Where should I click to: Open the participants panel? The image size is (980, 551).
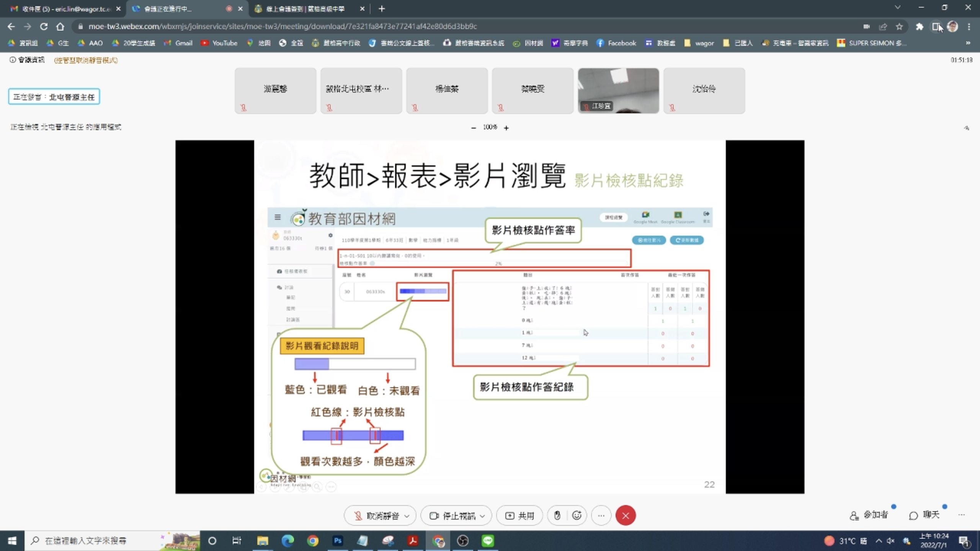[869, 515]
